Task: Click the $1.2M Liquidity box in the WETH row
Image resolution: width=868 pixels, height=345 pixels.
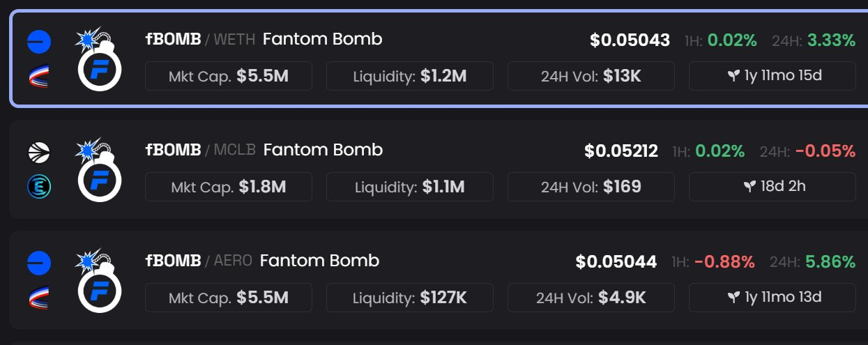Action: click(x=410, y=76)
